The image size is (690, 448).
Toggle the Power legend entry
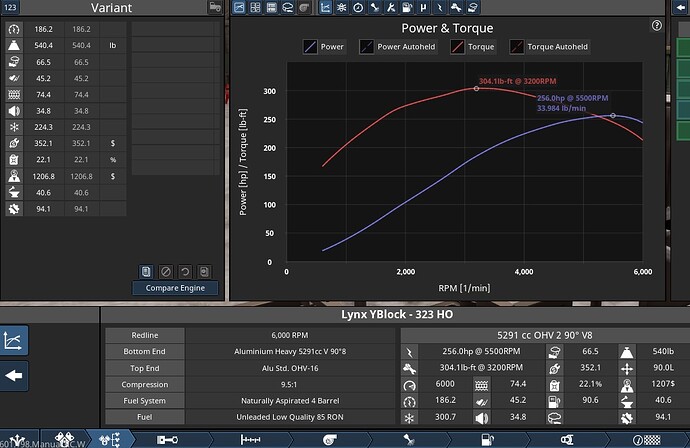tap(323, 47)
